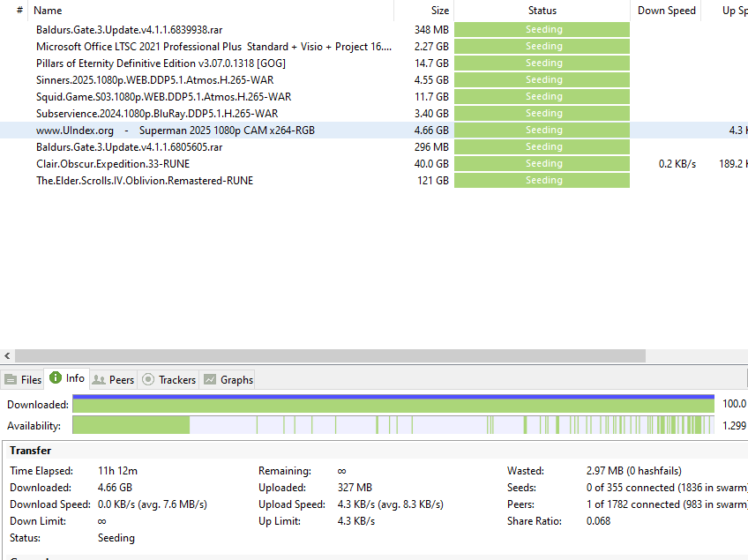The image size is (748, 560).
Task: Switch to the Info tab
Action: tap(67, 378)
